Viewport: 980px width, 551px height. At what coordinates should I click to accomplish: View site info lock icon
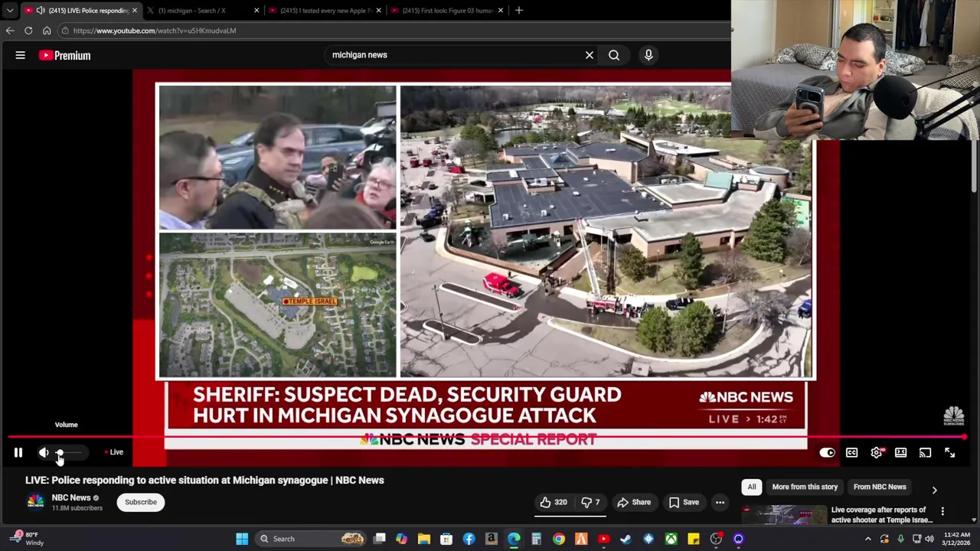point(66,31)
